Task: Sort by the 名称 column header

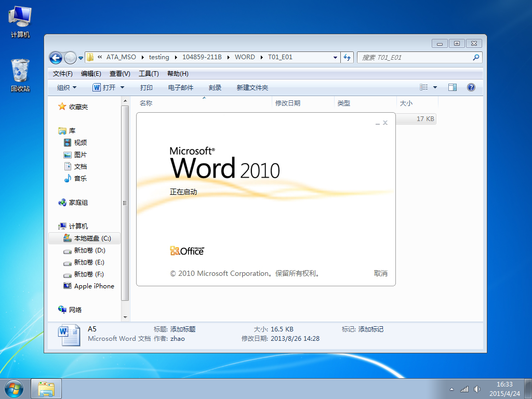Action: [x=146, y=103]
